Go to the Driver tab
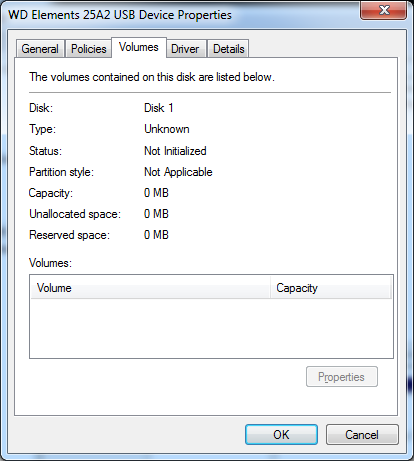 [x=185, y=49]
